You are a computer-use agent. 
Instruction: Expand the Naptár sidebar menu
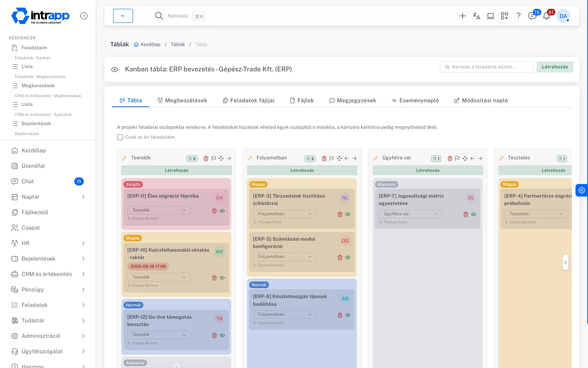[48, 197]
